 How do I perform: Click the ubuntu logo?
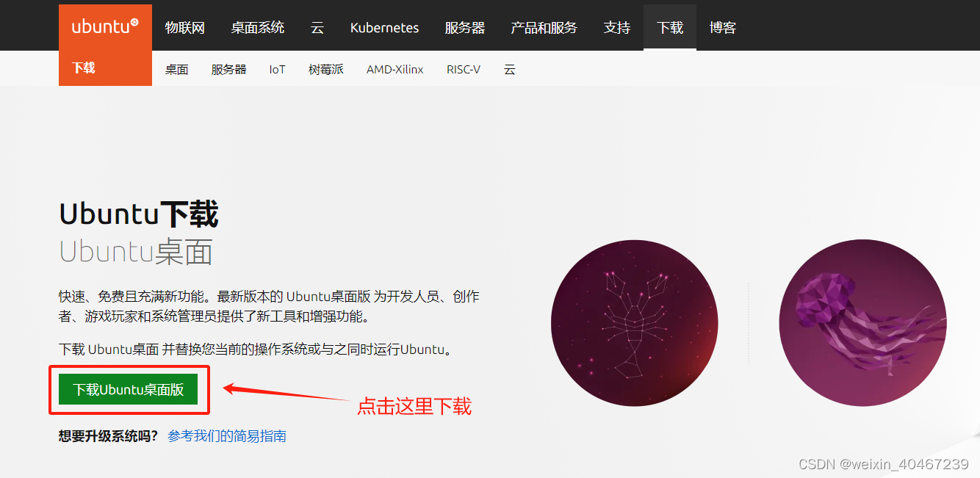(x=105, y=27)
